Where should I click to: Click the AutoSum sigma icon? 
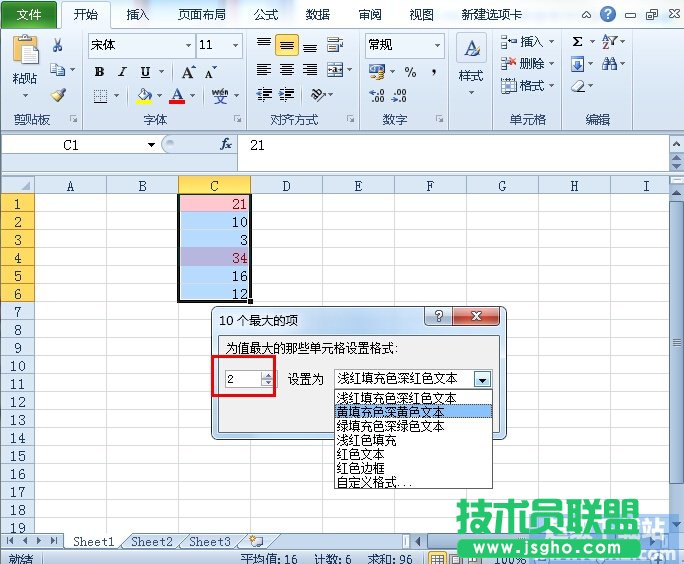(x=578, y=42)
